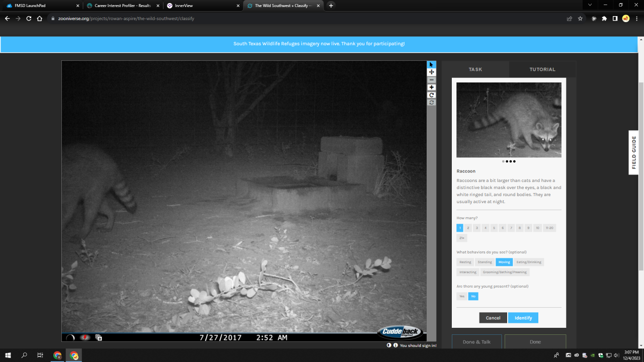This screenshot has height=362, width=644.
Task: Select the pointer annotate tool
Action: pyautogui.click(x=431, y=65)
